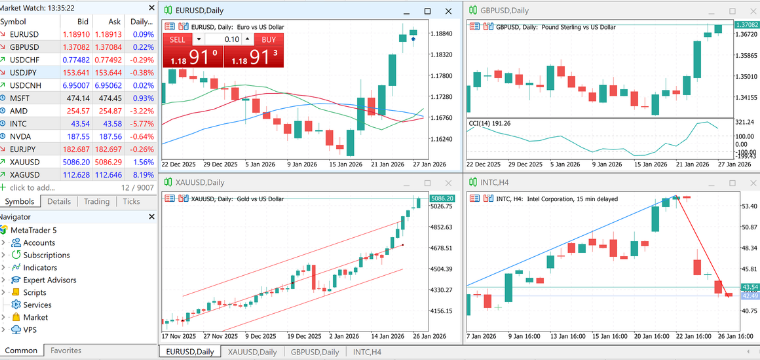760x360 pixels.
Task: Click the Daily change column header
Action: (x=141, y=22)
